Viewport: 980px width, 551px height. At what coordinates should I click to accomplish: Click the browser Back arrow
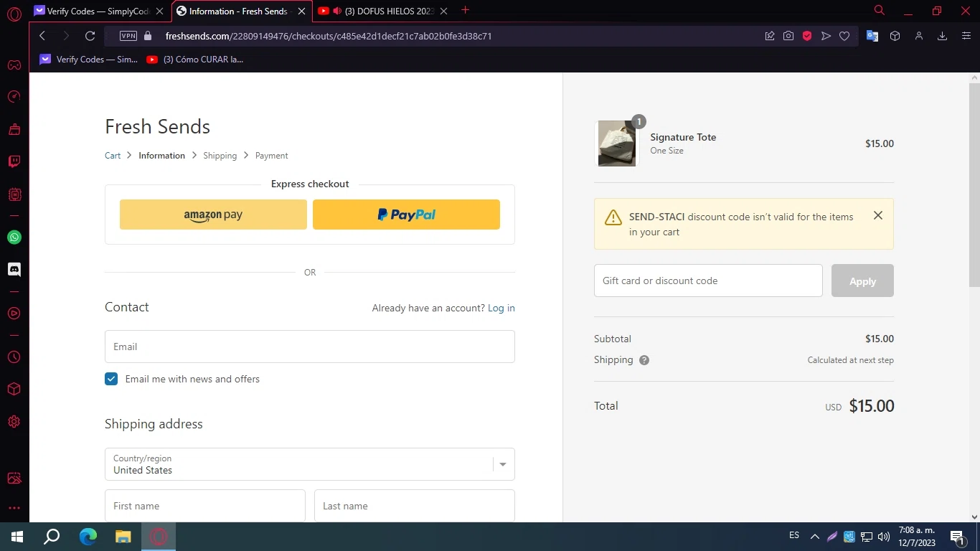[x=42, y=36]
